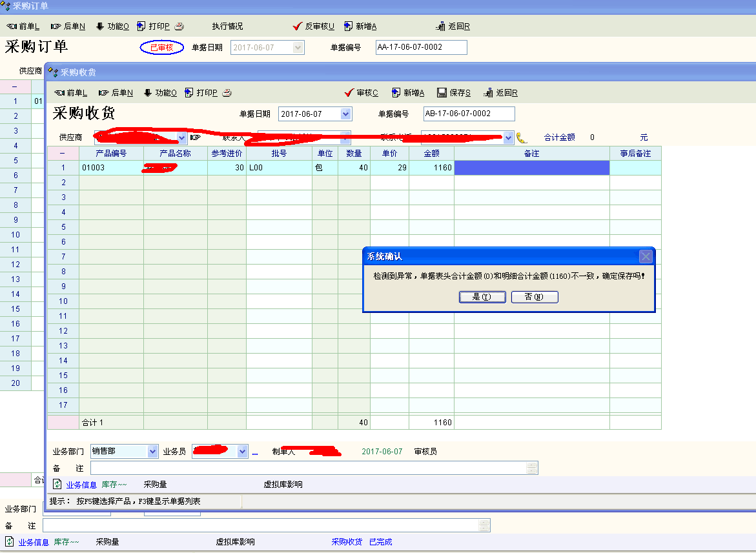Click 是(Y) to confirm saving

point(482,297)
